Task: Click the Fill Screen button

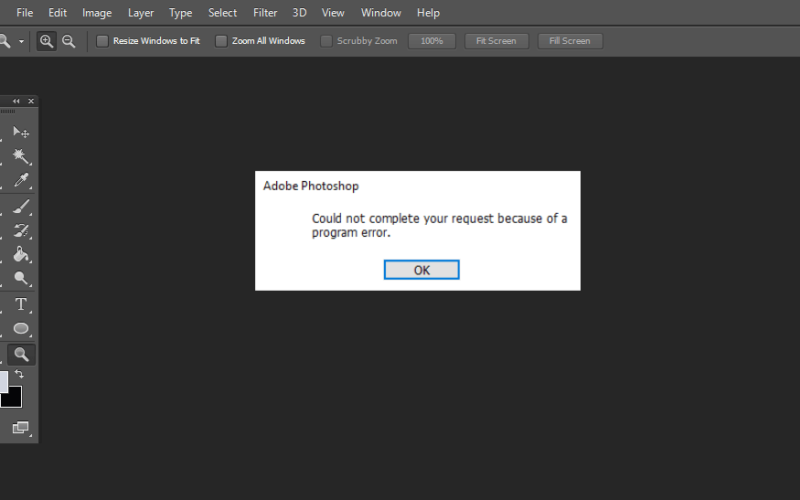Action: tap(570, 41)
